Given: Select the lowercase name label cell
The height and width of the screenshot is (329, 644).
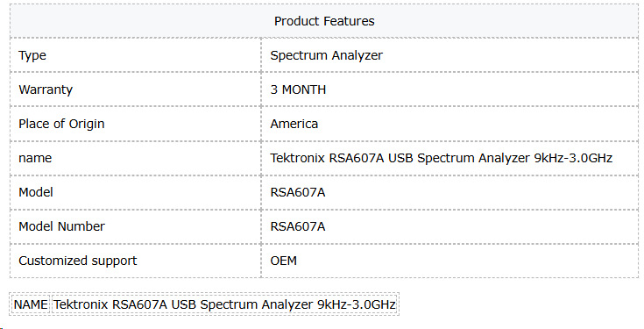Looking at the screenshot, I should click(x=136, y=158).
